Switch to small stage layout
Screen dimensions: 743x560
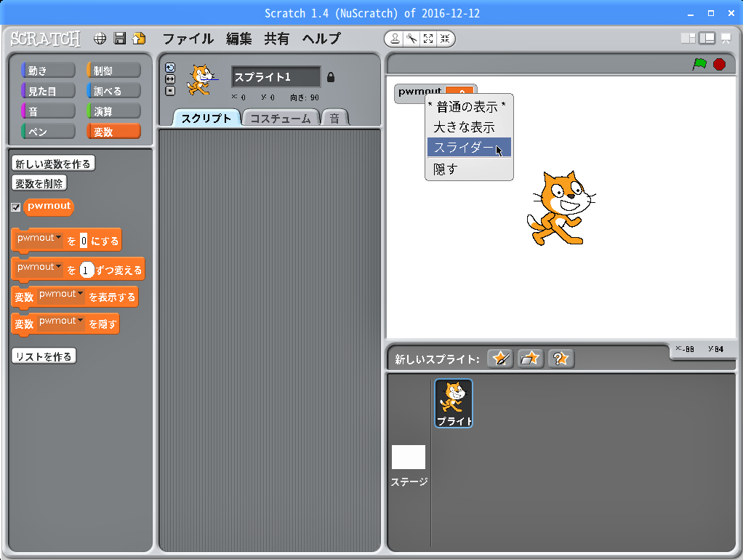(x=688, y=39)
